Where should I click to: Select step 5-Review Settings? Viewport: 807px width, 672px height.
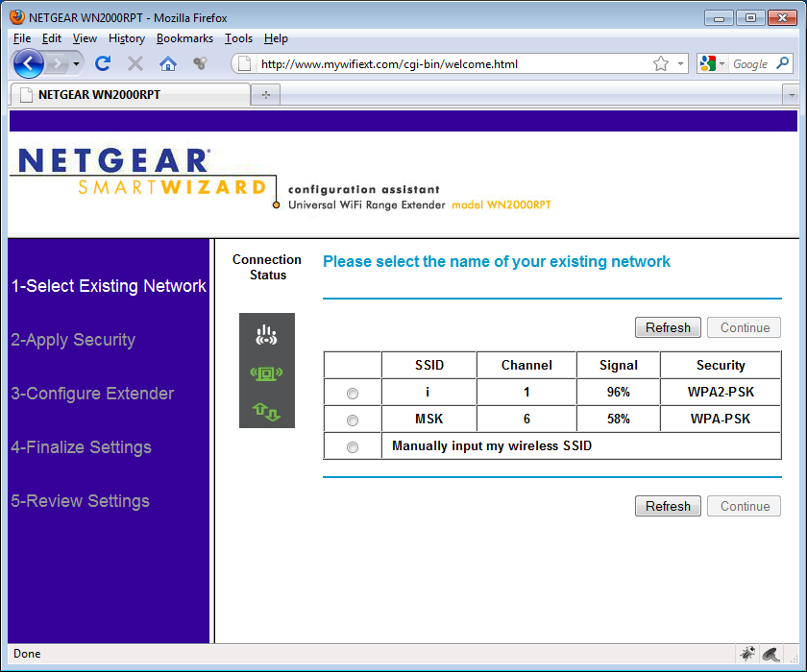(81, 501)
